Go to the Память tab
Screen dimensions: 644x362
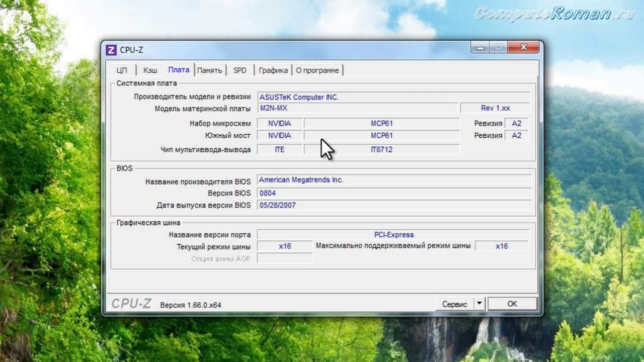point(209,70)
